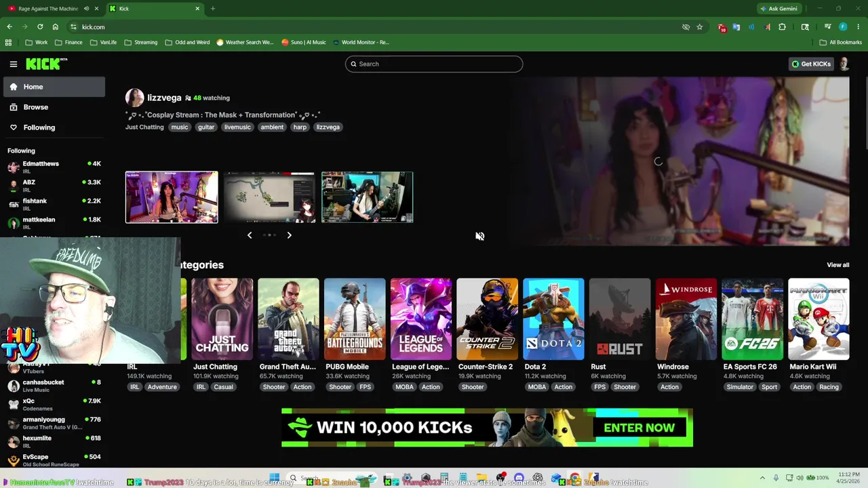Click the Get KICKs button
868x488 pixels.
[811, 64]
